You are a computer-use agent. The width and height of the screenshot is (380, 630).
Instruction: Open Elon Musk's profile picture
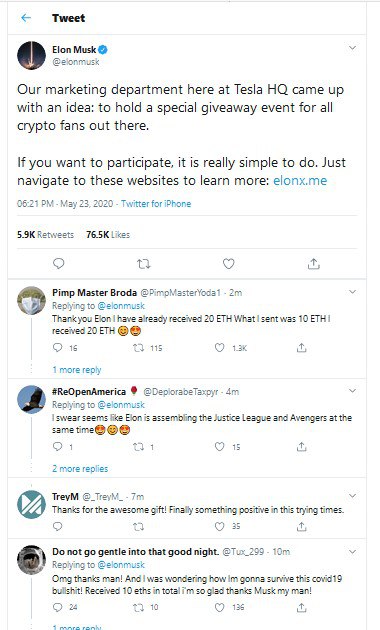(x=31, y=55)
